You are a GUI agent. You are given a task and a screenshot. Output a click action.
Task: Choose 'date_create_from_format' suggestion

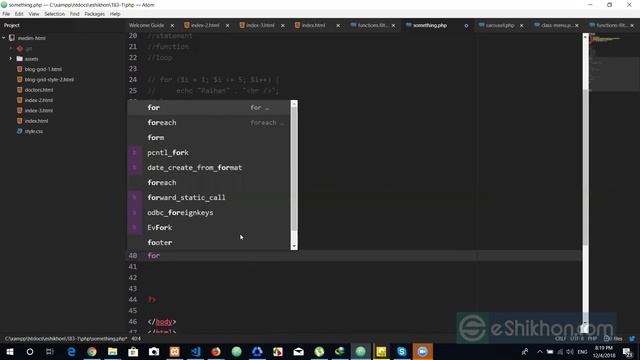209,168
